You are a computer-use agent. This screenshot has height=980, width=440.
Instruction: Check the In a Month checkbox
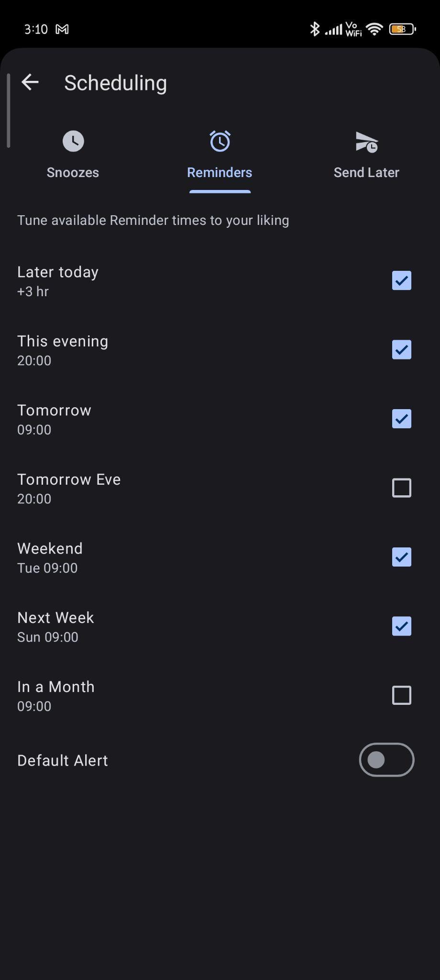[401, 695]
